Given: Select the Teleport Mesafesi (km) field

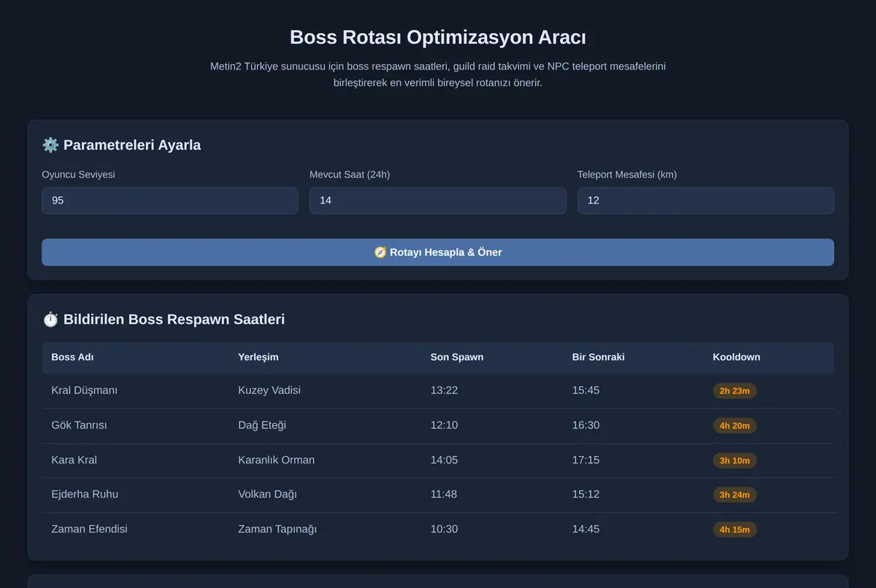Looking at the screenshot, I should tap(706, 201).
